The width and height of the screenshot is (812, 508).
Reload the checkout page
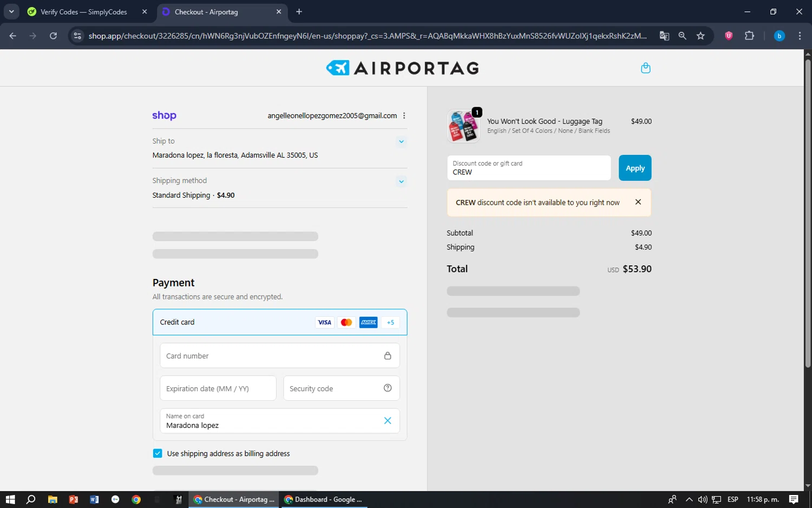pos(53,36)
